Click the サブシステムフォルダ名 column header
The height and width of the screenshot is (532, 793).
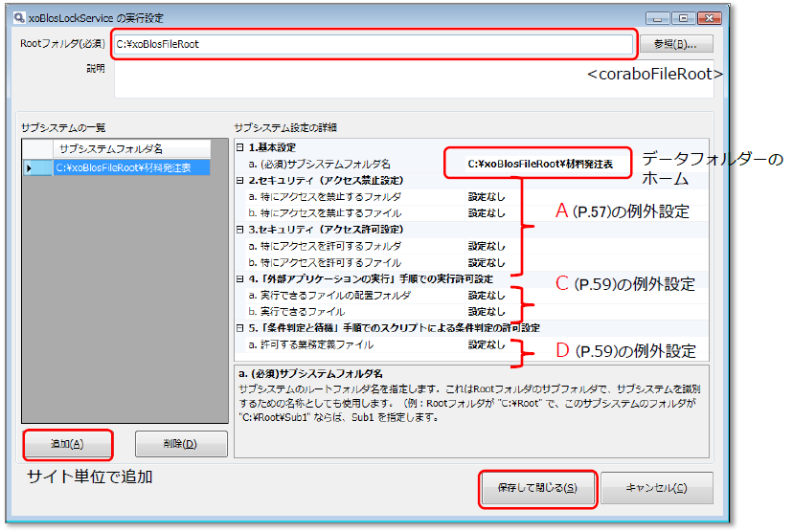click(x=131, y=149)
